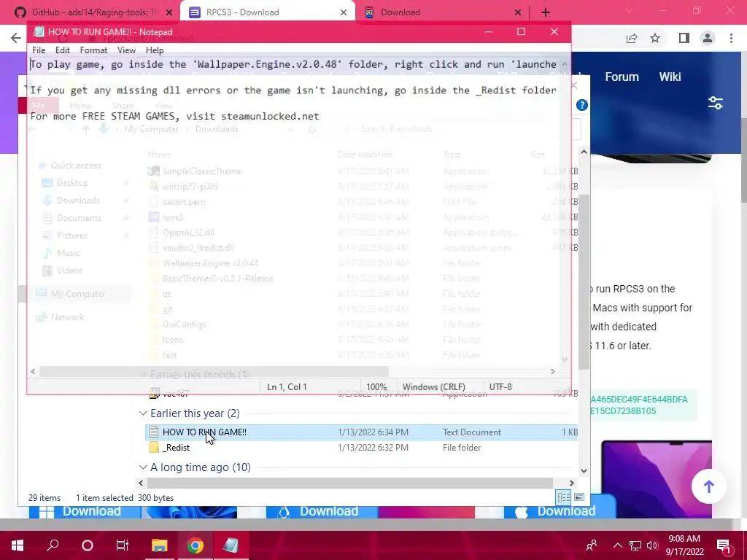The image size is (747, 560).
Task: Open the Notepad View menu
Action: coord(126,50)
